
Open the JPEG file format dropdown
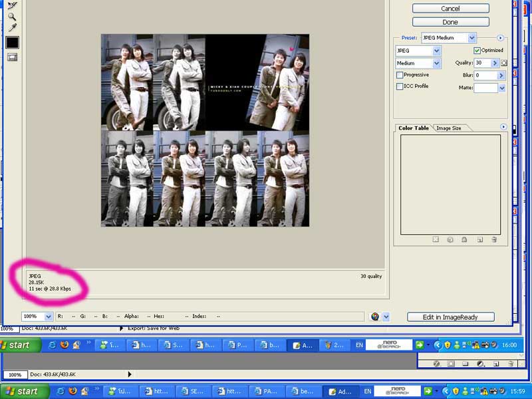point(418,51)
